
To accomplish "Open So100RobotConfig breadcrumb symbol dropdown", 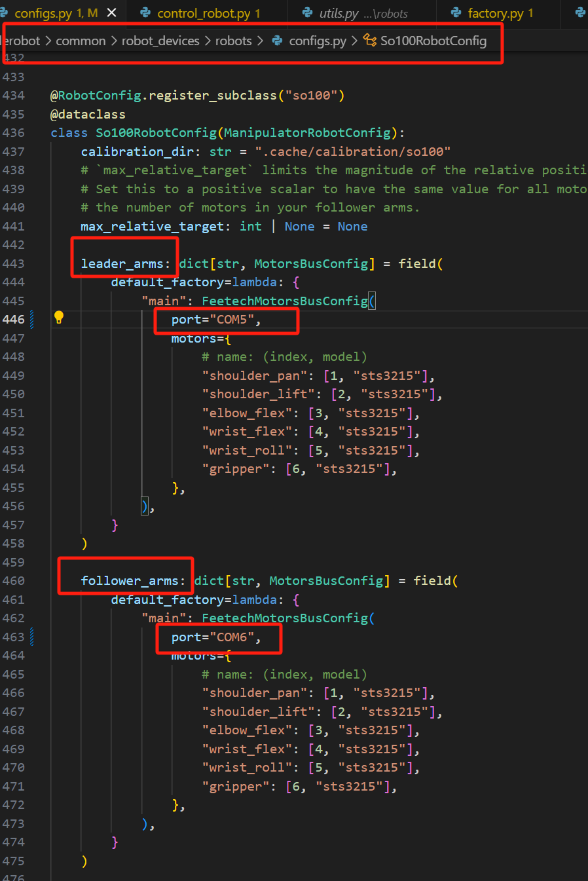I will point(433,41).
